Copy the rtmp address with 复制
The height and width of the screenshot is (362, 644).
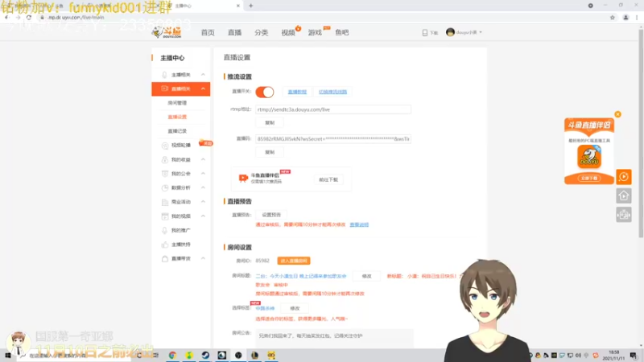click(x=270, y=123)
